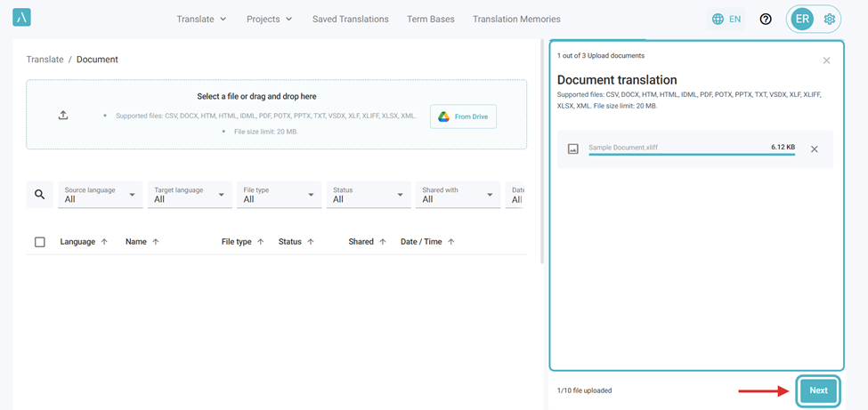Click the ER user avatar

pos(802,19)
